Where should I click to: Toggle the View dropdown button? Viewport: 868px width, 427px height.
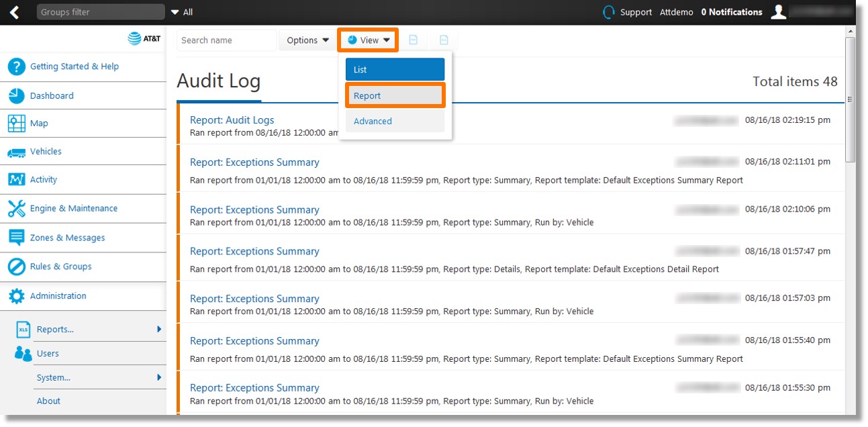369,40
